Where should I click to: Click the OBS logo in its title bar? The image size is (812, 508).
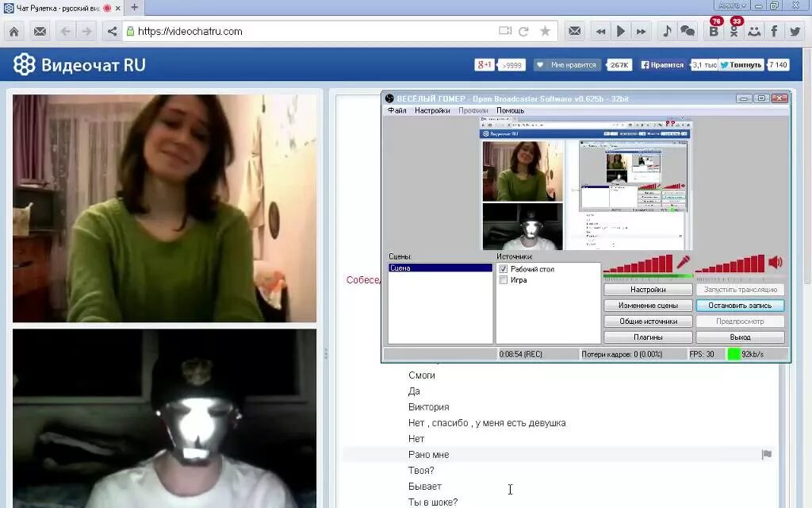click(389, 98)
